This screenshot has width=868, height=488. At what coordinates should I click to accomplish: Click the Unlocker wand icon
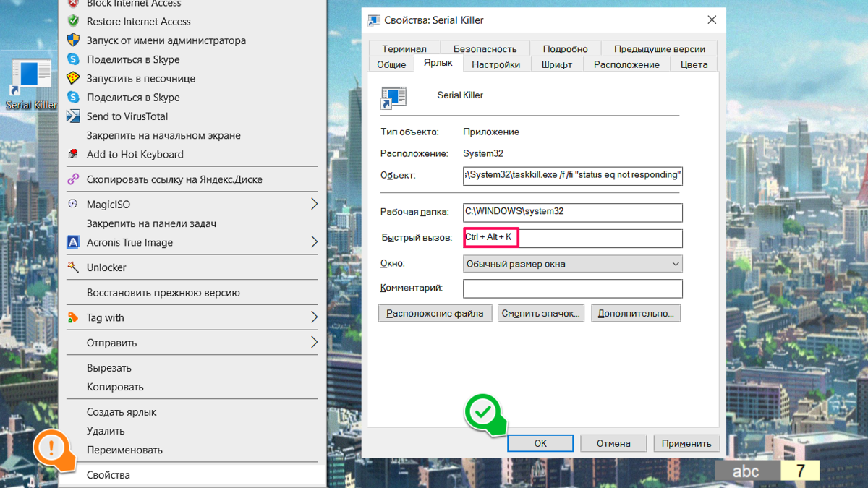[x=73, y=267]
